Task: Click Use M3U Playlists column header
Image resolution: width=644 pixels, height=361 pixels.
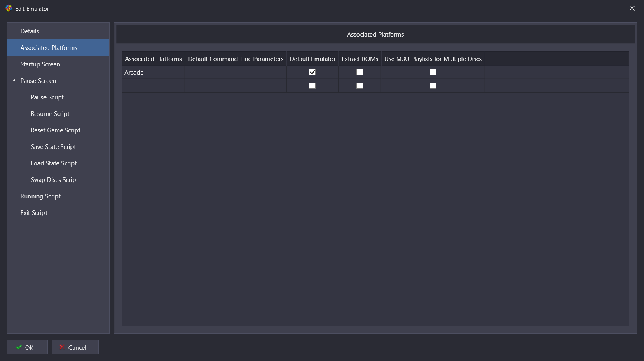Action: pyautogui.click(x=433, y=59)
